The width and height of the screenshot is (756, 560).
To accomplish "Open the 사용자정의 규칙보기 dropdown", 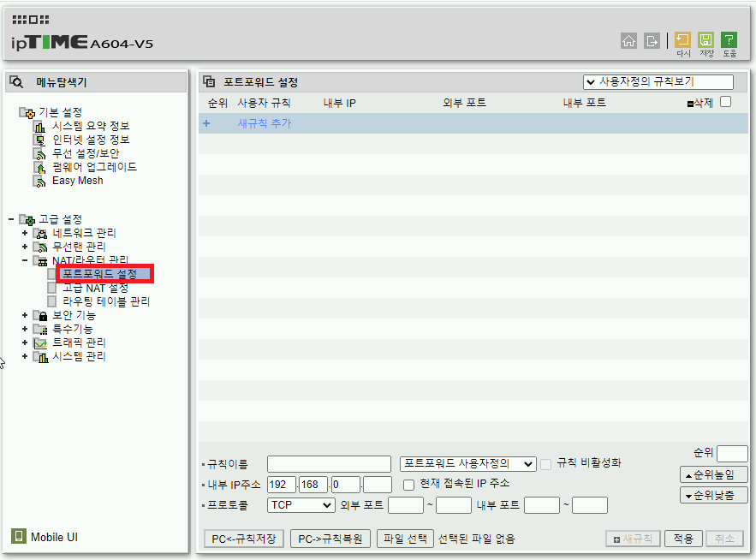I will coord(658,82).
